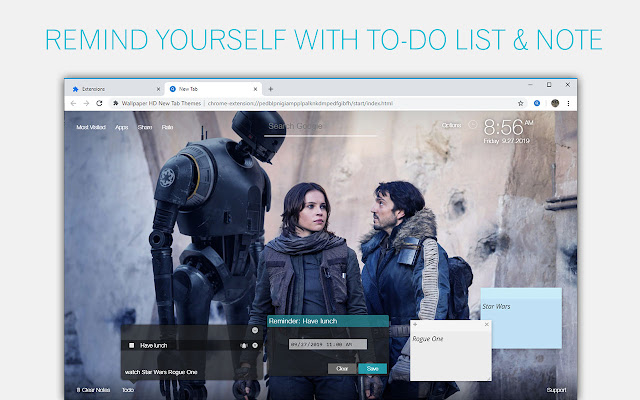The height and width of the screenshot is (400, 640).
Task: Click the Rogue One note text
Action: [428, 339]
